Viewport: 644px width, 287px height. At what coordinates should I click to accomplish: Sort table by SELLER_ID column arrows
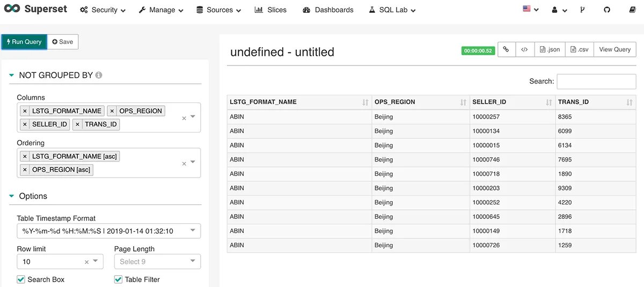click(548, 102)
